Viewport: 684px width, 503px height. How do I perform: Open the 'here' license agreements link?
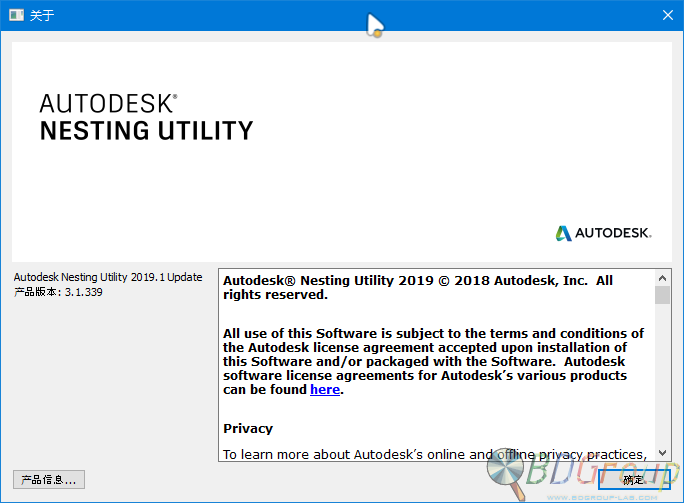tap(325, 389)
